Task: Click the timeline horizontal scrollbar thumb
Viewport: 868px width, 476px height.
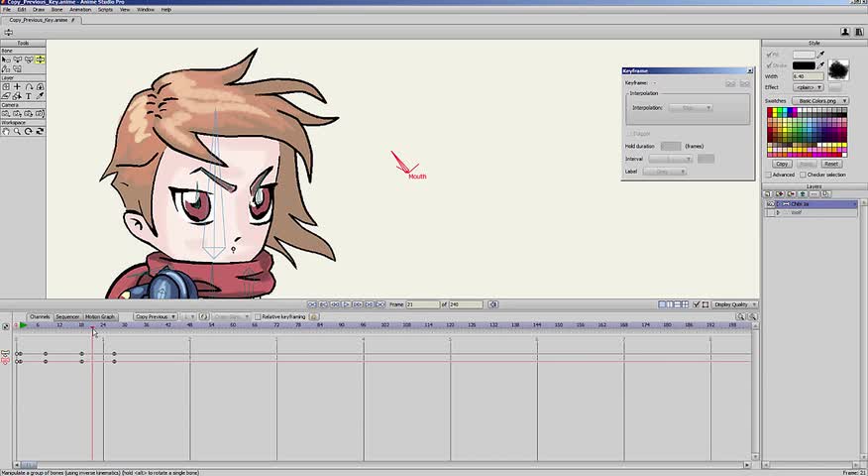Action: 28,465
